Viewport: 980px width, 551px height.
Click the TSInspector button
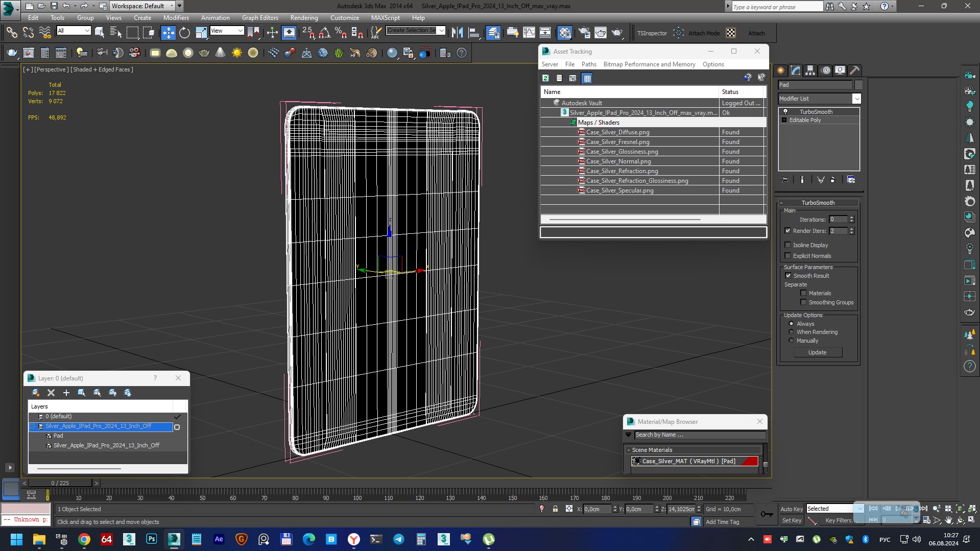click(x=652, y=33)
